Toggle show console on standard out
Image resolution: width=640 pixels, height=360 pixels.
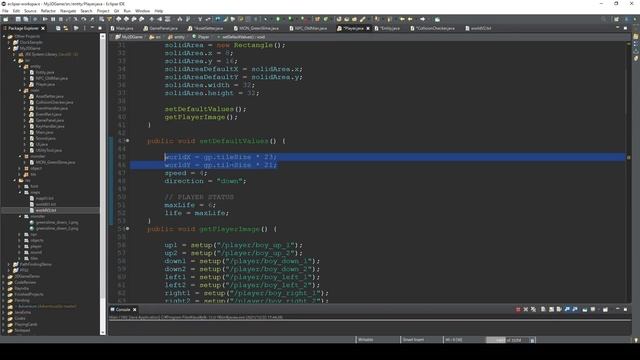coord(567,309)
